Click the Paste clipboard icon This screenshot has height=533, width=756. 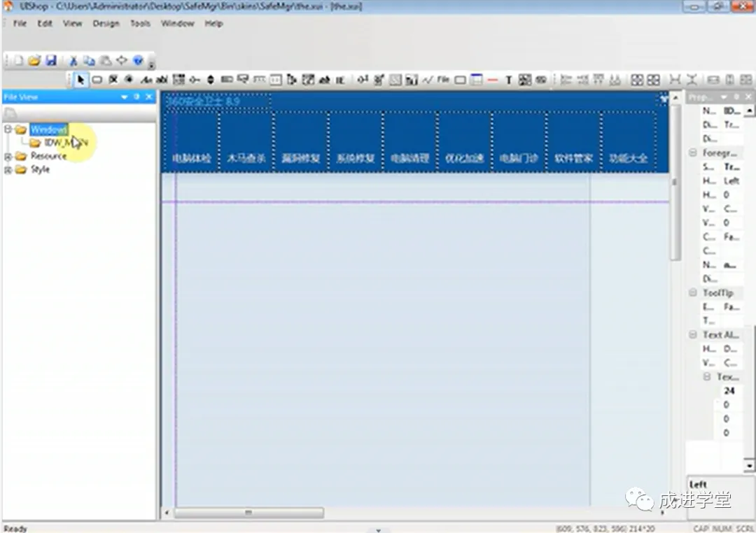[x=105, y=61]
